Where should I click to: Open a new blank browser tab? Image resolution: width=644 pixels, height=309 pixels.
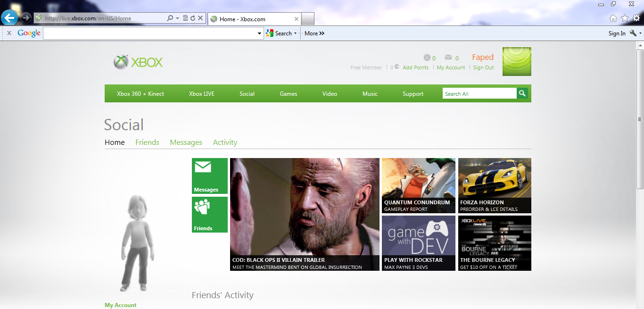click(308, 19)
